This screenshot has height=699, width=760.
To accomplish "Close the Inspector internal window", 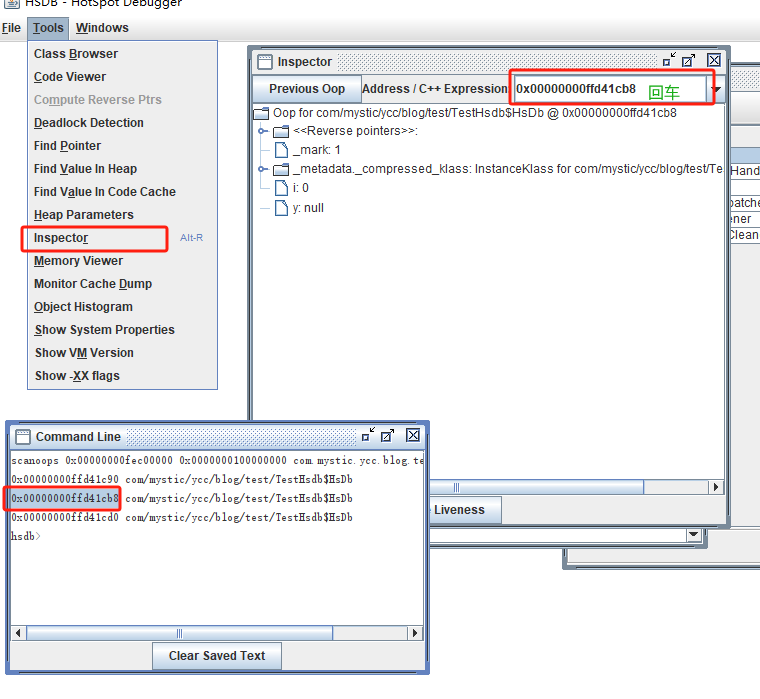I will [714, 60].
